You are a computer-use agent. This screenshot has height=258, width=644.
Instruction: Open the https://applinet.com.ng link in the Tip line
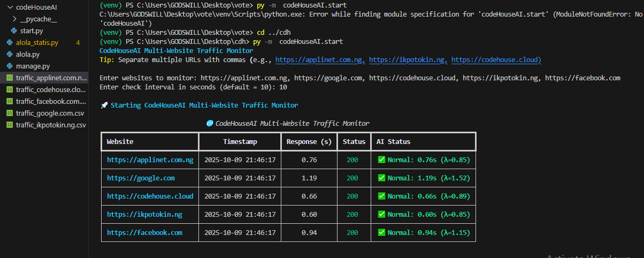(320, 59)
